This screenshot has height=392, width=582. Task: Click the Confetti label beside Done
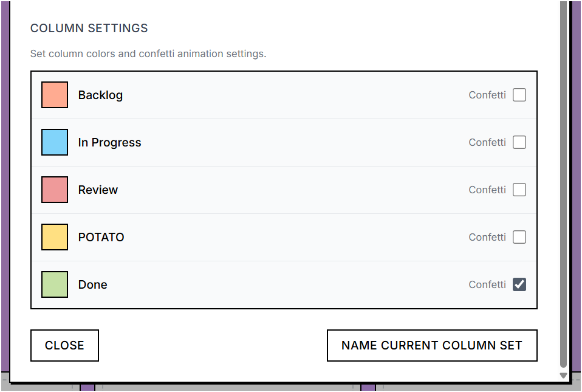(x=487, y=284)
